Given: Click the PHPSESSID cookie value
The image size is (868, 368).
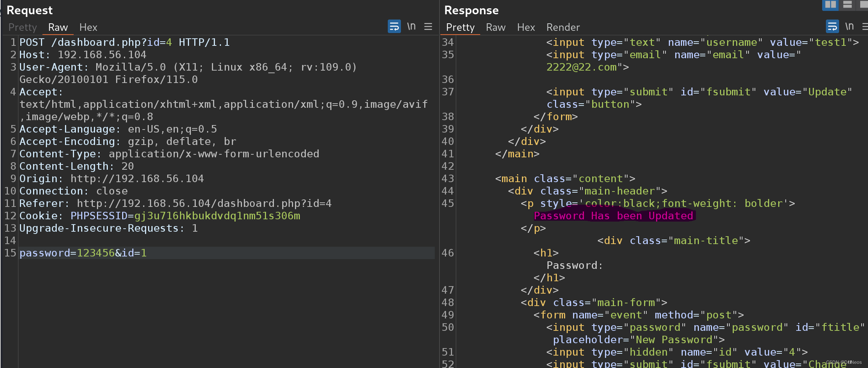Looking at the screenshot, I should pyautogui.click(x=217, y=216).
